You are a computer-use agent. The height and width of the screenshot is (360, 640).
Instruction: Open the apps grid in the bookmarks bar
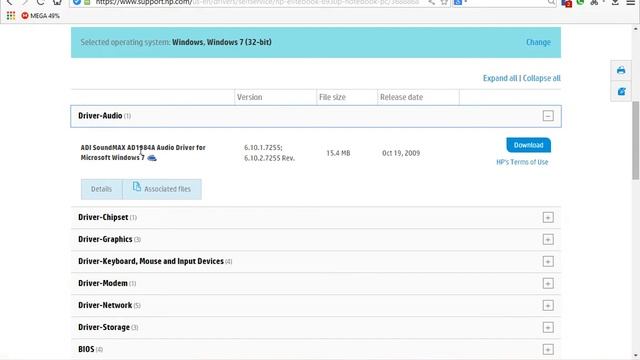click(x=11, y=16)
